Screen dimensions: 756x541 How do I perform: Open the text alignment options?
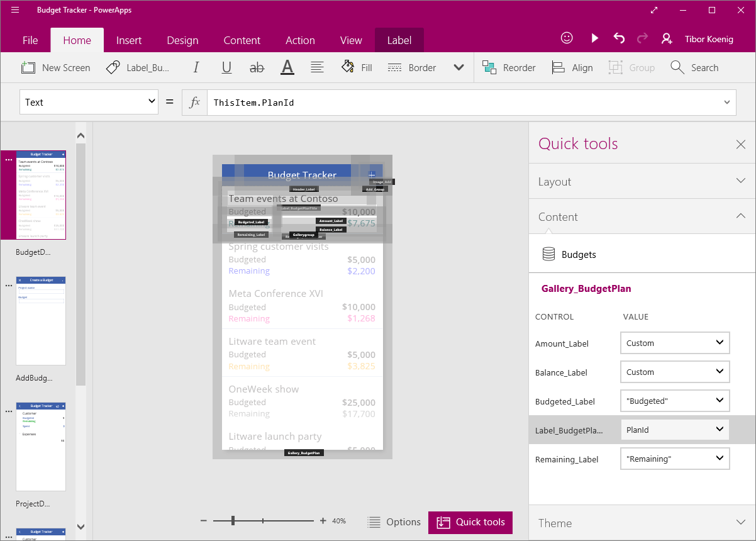tap(317, 67)
